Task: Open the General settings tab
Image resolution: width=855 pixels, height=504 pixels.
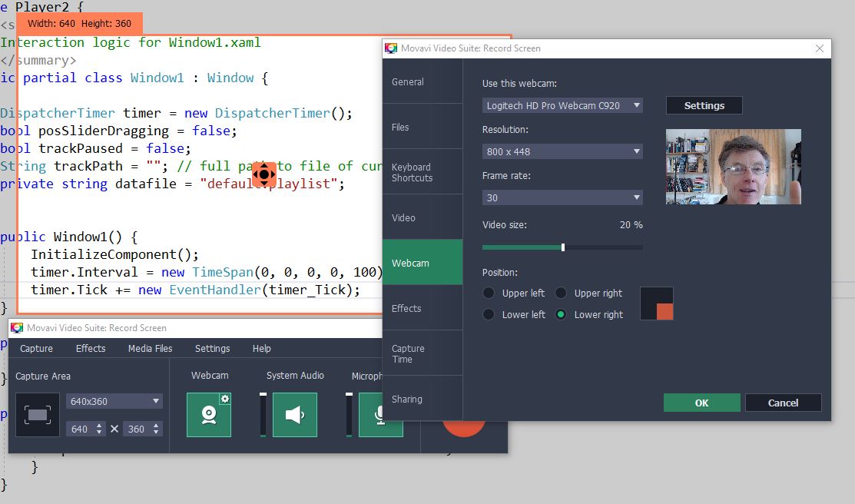Action: coord(423,81)
